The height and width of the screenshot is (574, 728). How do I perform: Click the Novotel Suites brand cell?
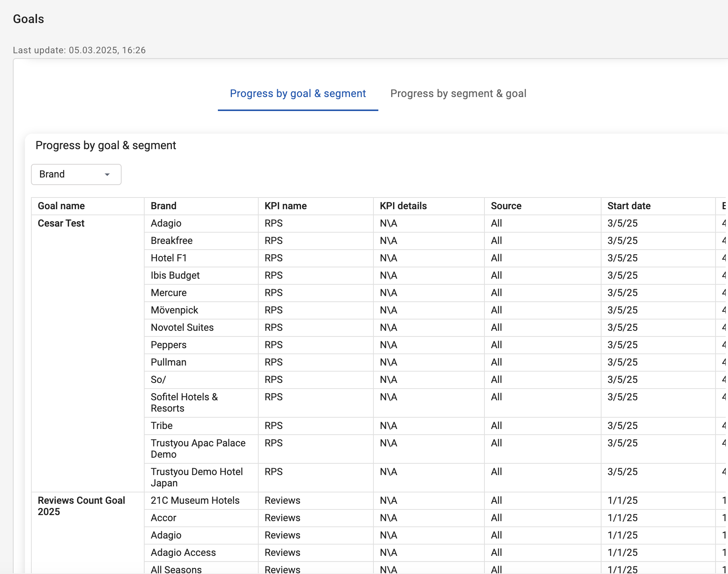(x=182, y=327)
